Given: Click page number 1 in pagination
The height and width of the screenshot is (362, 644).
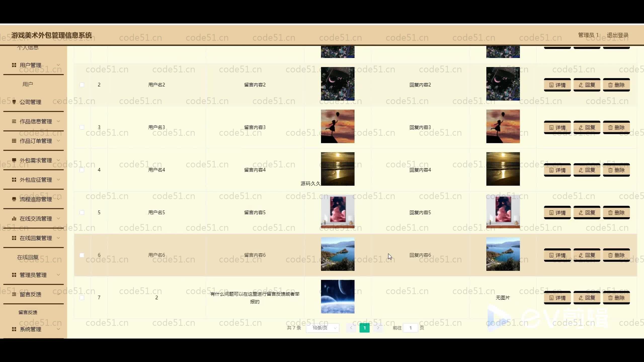Looking at the screenshot, I should point(365,328).
